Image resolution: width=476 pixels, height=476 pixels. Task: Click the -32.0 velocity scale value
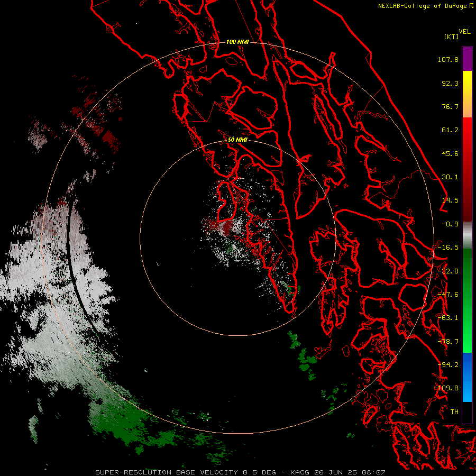(448, 271)
